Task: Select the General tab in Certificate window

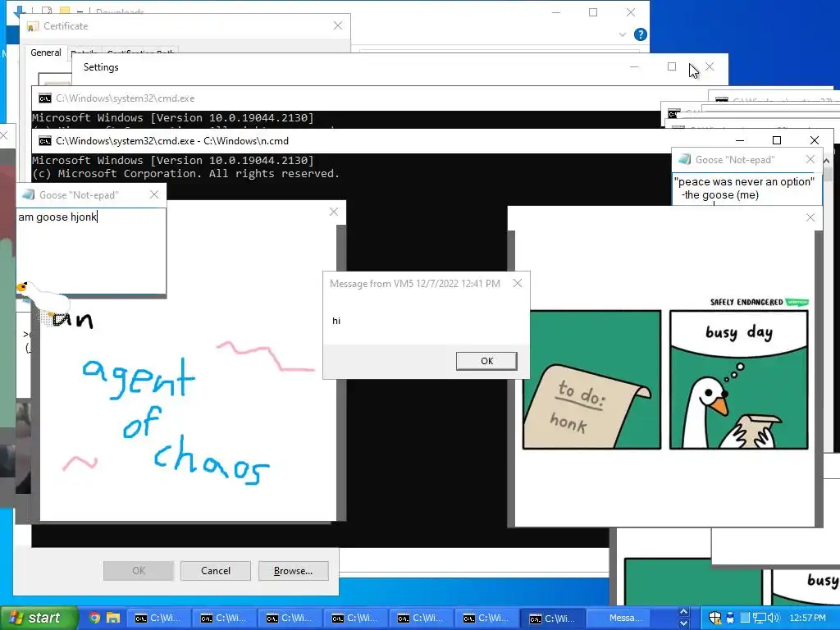Action: 46,52
